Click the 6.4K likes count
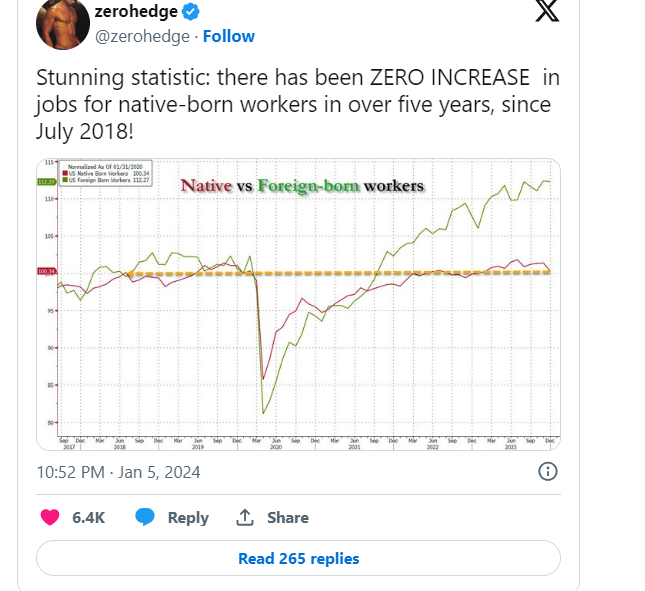Screen dimensions: 645x591 pyautogui.click(x=88, y=517)
